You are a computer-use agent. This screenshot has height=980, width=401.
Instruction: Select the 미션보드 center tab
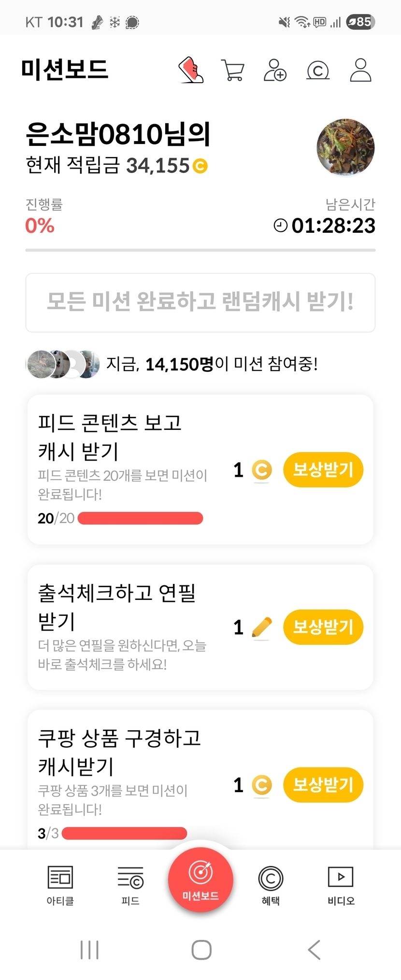click(200, 880)
